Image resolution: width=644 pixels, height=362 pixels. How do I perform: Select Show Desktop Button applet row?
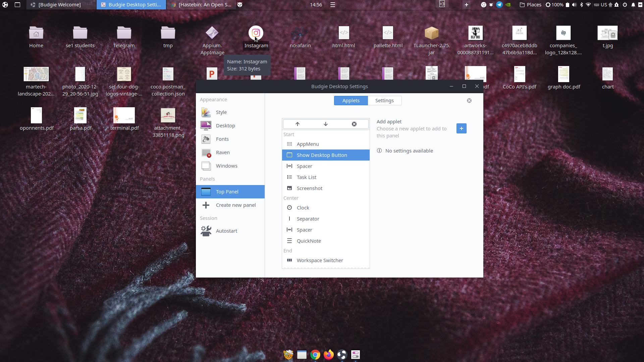(326, 155)
